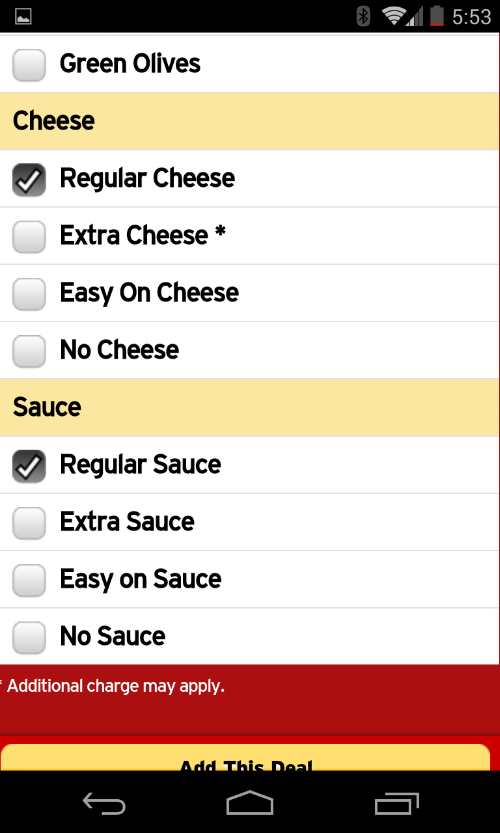
Task: Tap the battery status icon
Action: click(436, 16)
